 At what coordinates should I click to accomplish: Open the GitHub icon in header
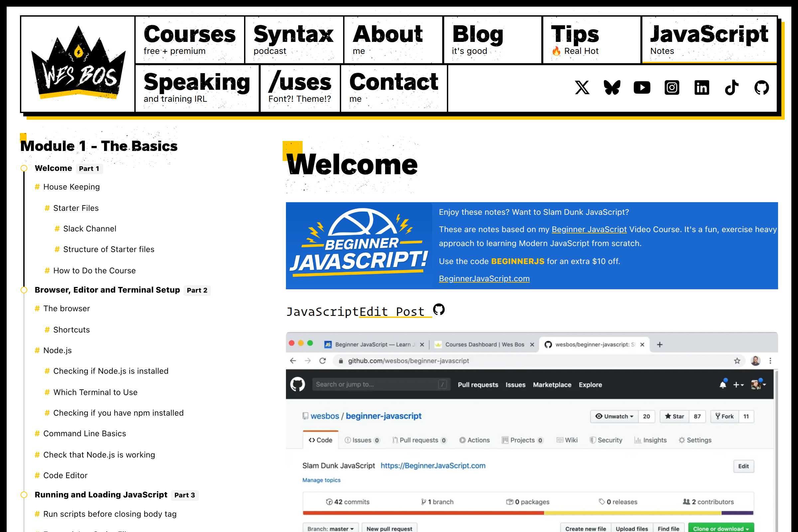(761, 87)
